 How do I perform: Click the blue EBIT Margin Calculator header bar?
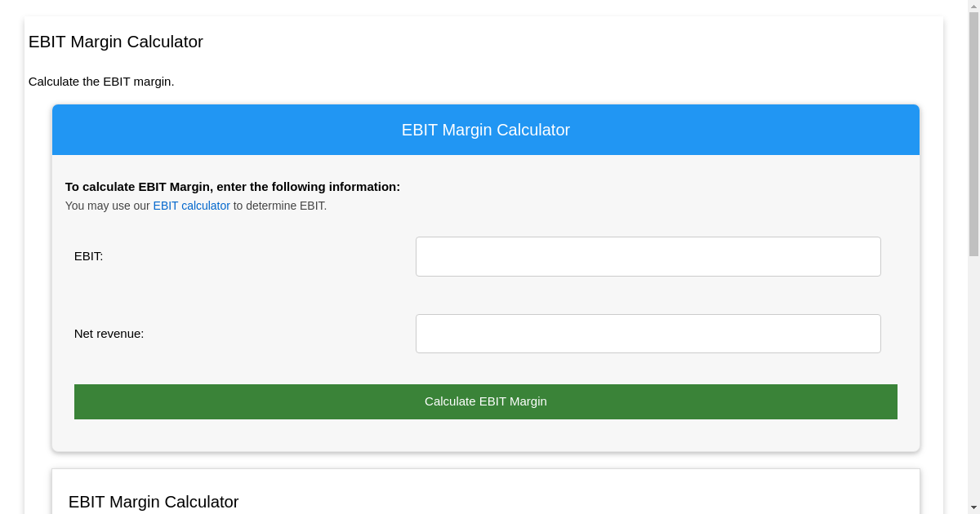point(486,130)
